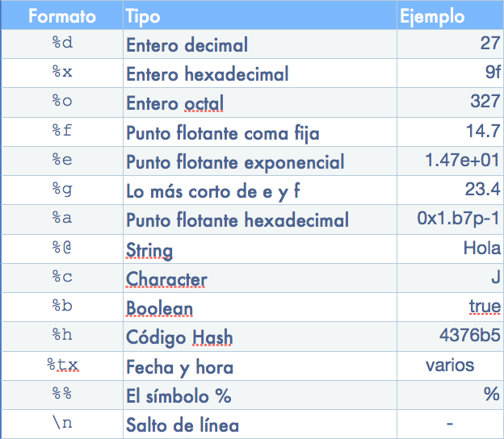Click the misspelled word String
This screenshot has height=439, width=504.
click(x=149, y=250)
